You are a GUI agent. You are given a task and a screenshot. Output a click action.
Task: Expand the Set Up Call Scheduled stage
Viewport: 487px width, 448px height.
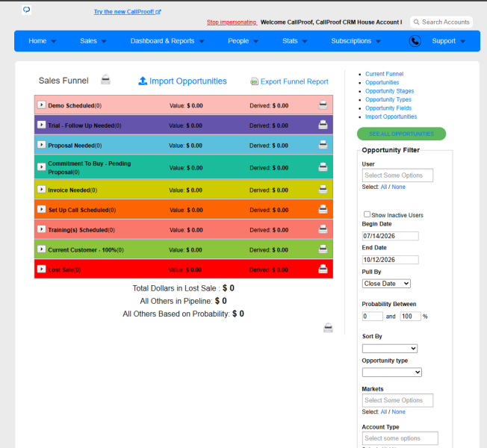[41, 209]
